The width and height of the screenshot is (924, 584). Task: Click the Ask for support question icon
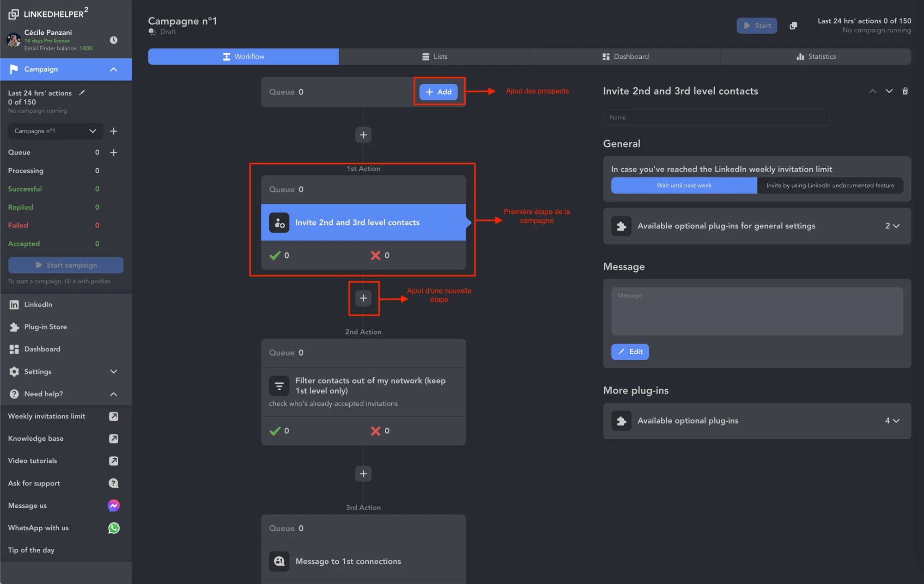coord(114,483)
